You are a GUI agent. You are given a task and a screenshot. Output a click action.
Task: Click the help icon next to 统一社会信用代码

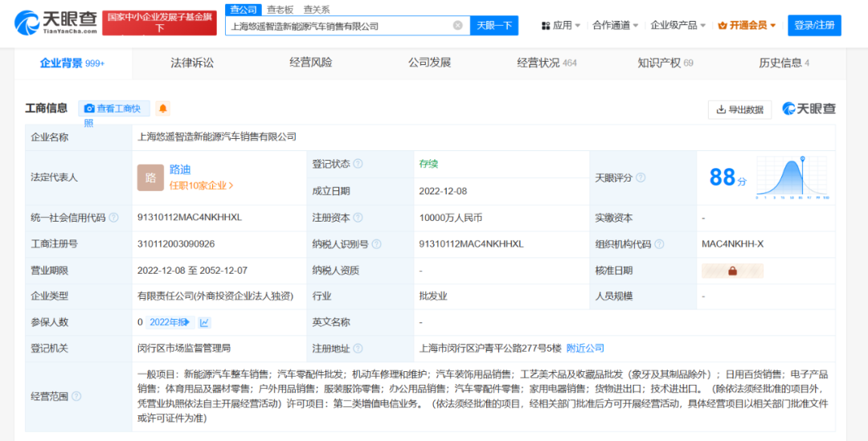[114, 218]
